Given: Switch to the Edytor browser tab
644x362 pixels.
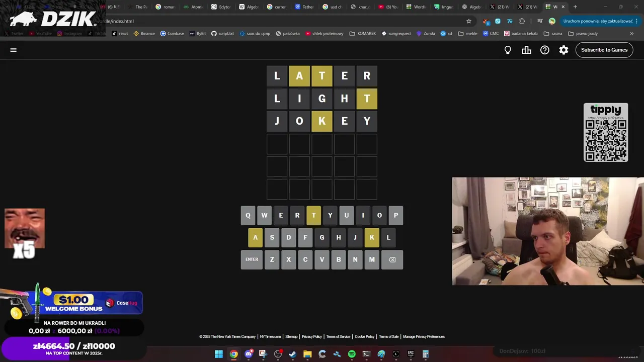Looking at the screenshot, I should [221, 7].
